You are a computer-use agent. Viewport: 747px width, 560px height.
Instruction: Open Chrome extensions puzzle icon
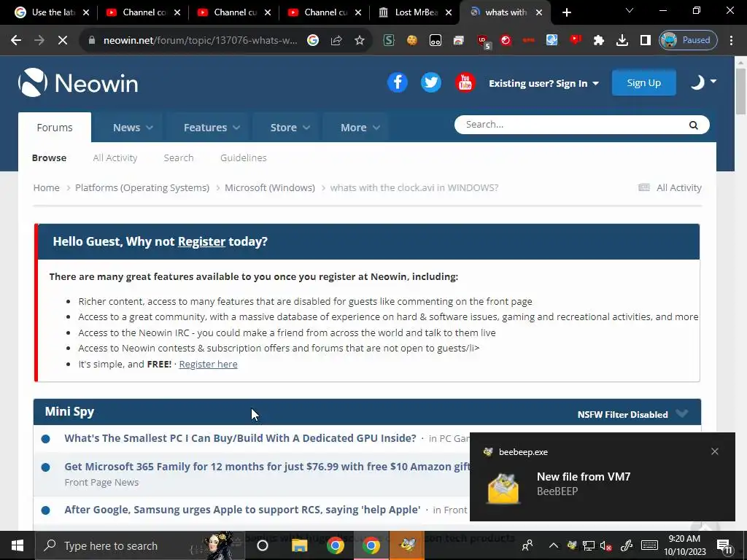click(599, 40)
